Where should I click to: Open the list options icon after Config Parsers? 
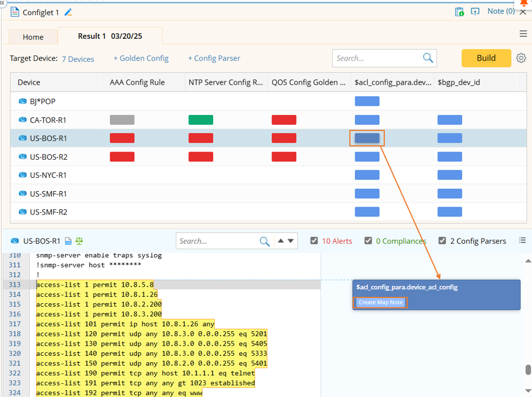(x=522, y=240)
